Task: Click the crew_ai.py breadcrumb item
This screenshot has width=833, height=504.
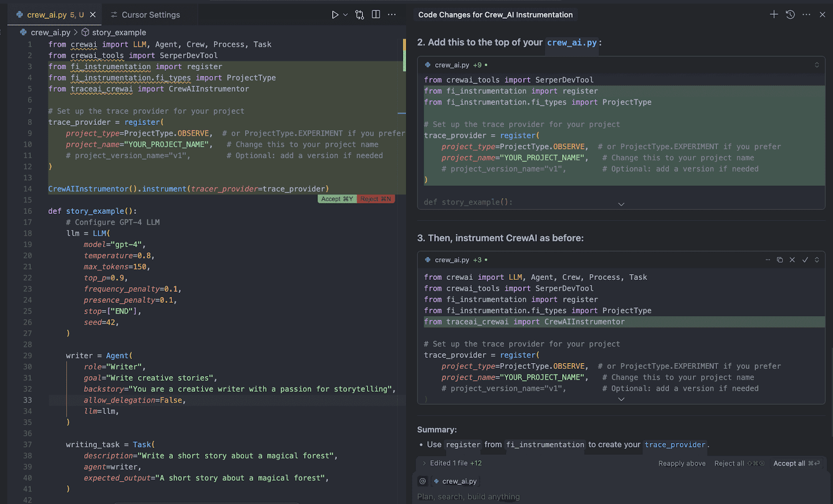Action: click(50, 32)
